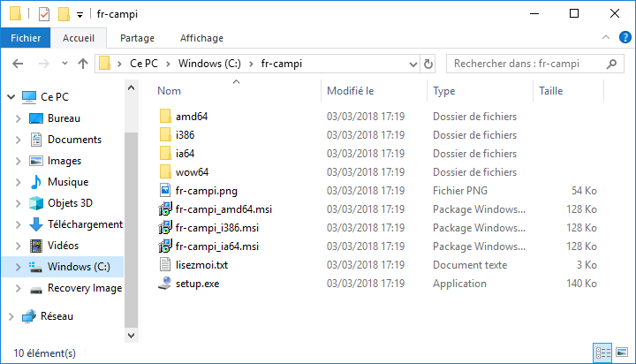Click the lisezmoi.txt text document icon
The width and height of the screenshot is (636, 364).
[165, 264]
